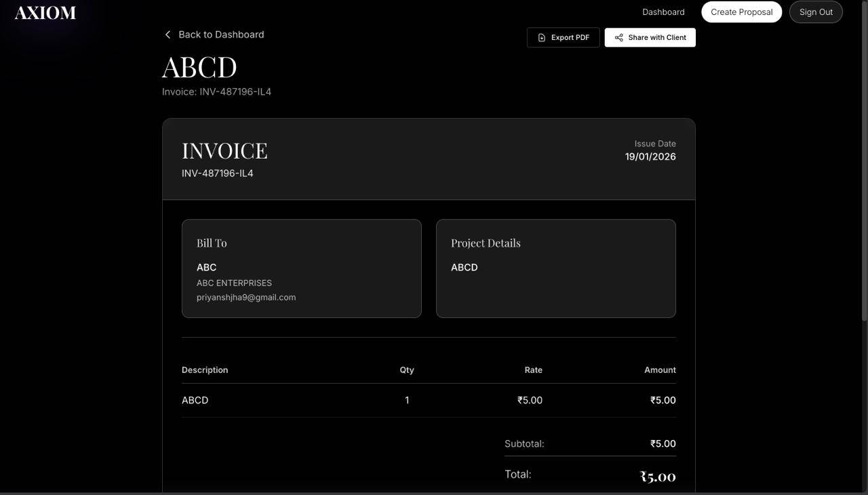The width and height of the screenshot is (868, 495).
Task: Click the back arrow chevron icon
Action: click(x=167, y=35)
